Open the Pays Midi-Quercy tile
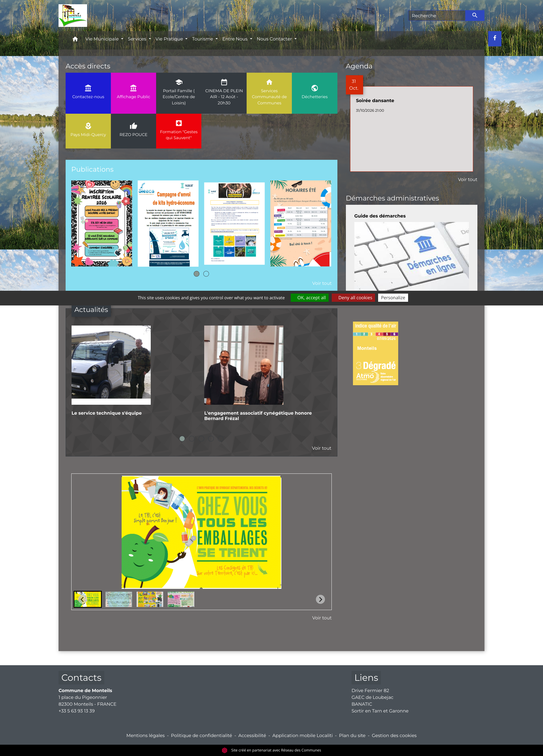Viewport: 543px width, 756px height. click(x=88, y=131)
